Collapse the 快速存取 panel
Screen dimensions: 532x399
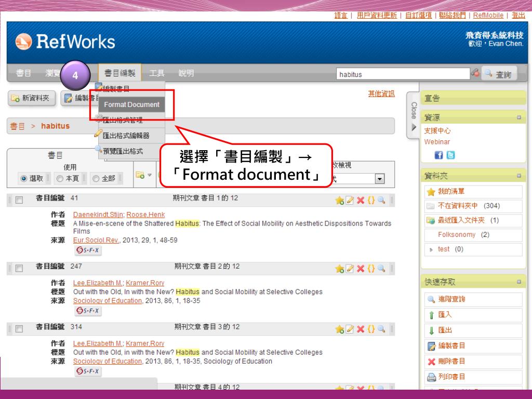click(519, 282)
